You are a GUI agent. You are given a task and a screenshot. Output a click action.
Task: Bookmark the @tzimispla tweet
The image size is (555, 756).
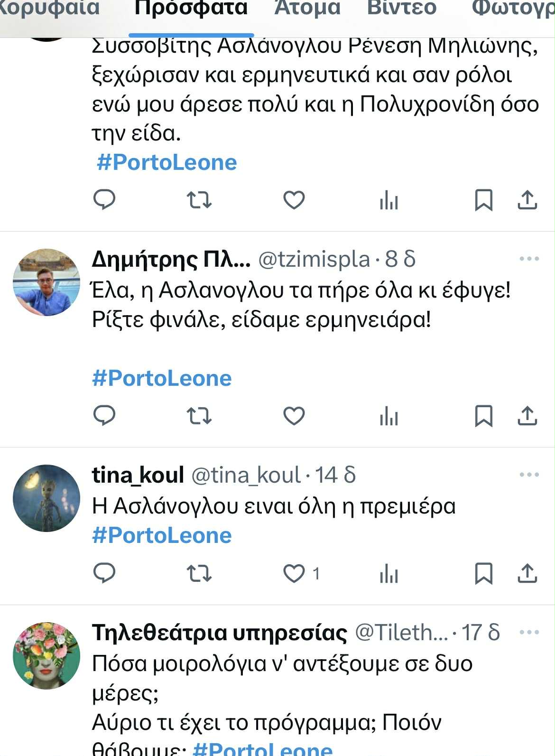tap(483, 416)
